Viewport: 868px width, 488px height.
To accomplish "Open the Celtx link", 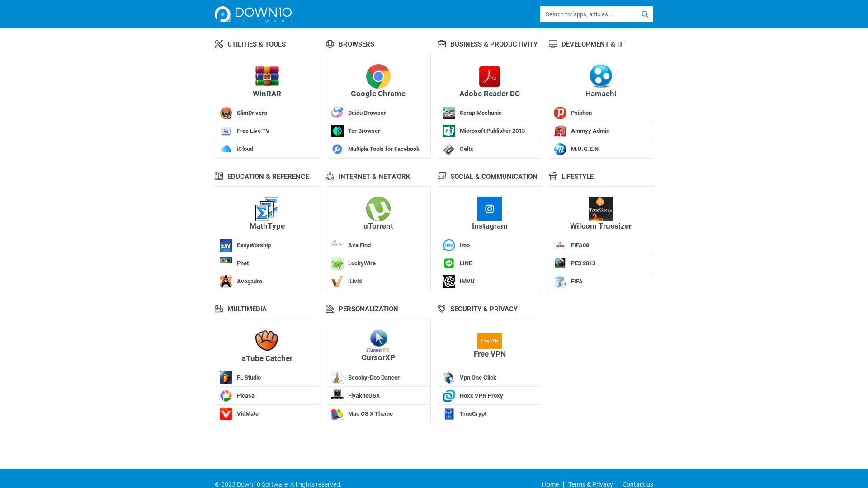I will [466, 149].
